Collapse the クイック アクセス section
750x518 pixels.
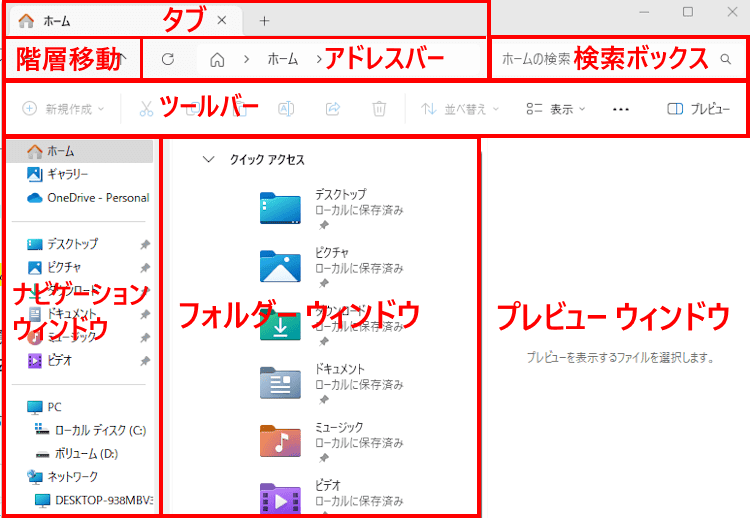(x=208, y=159)
